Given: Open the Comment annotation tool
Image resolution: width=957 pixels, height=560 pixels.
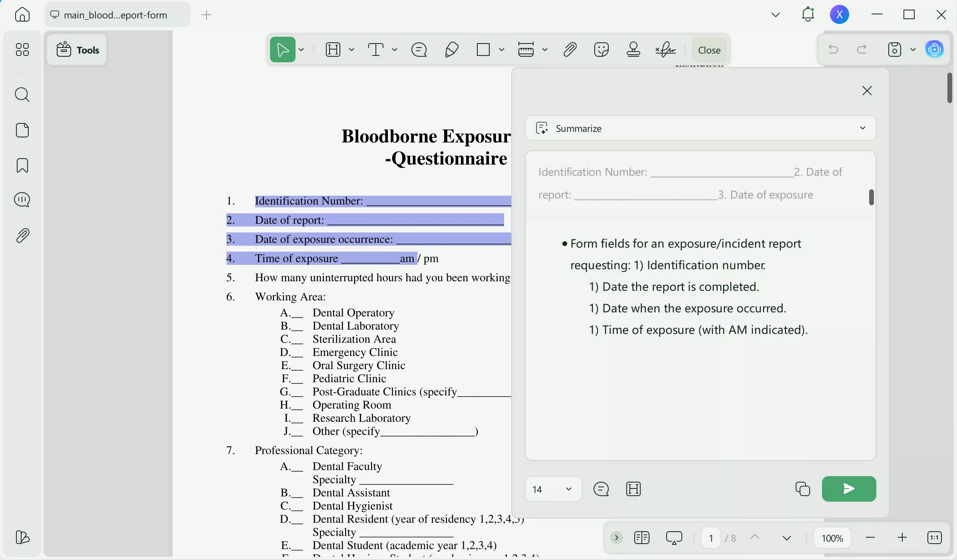Looking at the screenshot, I should click(419, 50).
